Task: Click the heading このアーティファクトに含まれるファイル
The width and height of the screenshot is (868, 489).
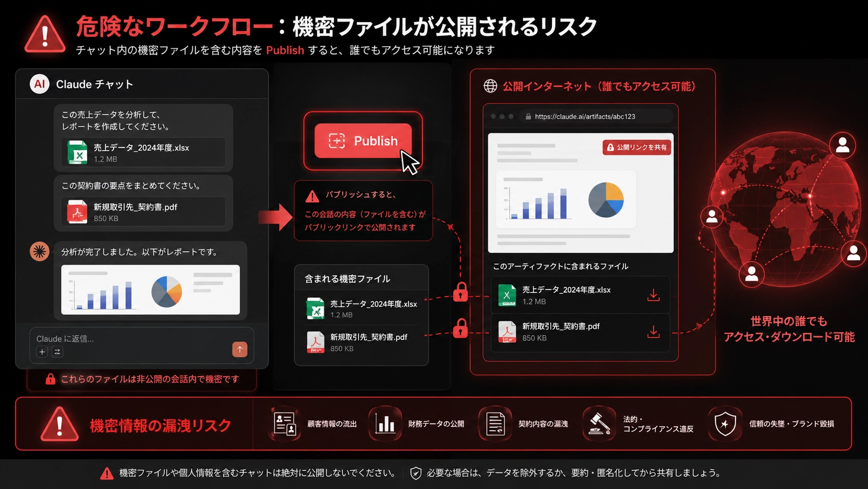Action: pyautogui.click(x=561, y=266)
